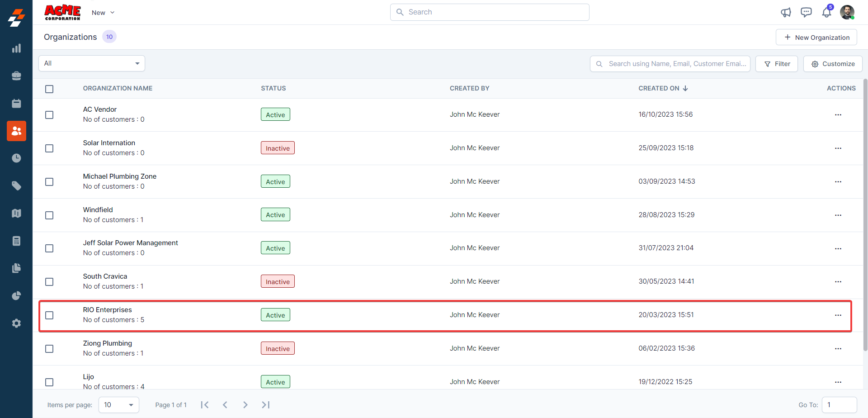The width and height of the screenshot is (868, 418).
Task: Open the chat messages icon
Action: pos(806,12)
